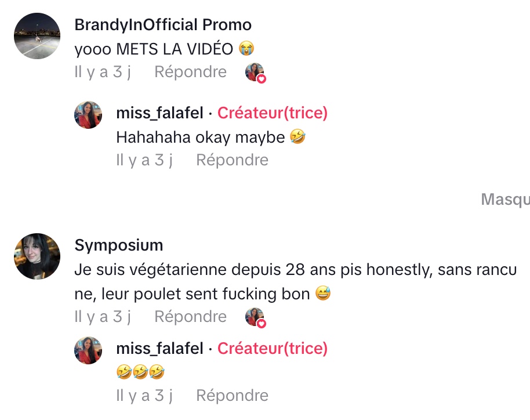The height and width of the screenshot is (420, 530).
Task: Click the sweat-smile emoji in Symposium's comment
Action: tap(323, 294)
